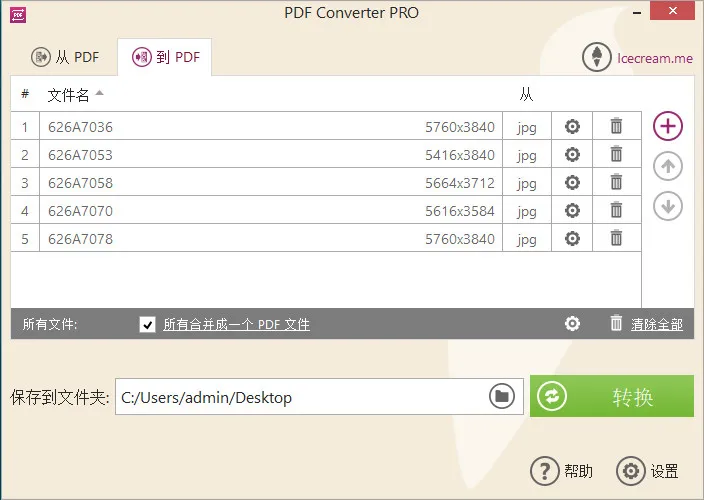The height and width of the screenshot is (500, 704).
Task: Click jpg format cell of 626A7036
Action: coord(527,127)
